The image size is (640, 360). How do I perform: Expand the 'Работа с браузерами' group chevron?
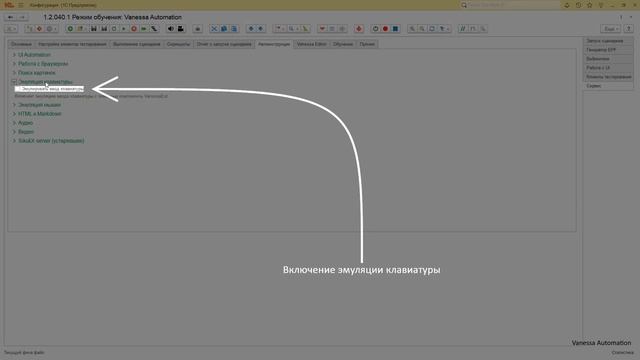14,64
